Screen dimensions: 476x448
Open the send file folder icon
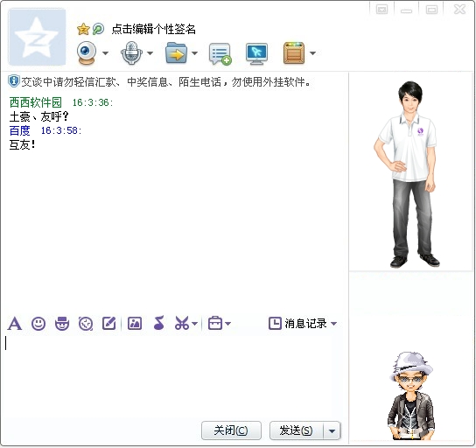pyautogui.click(x=176, y=52)
